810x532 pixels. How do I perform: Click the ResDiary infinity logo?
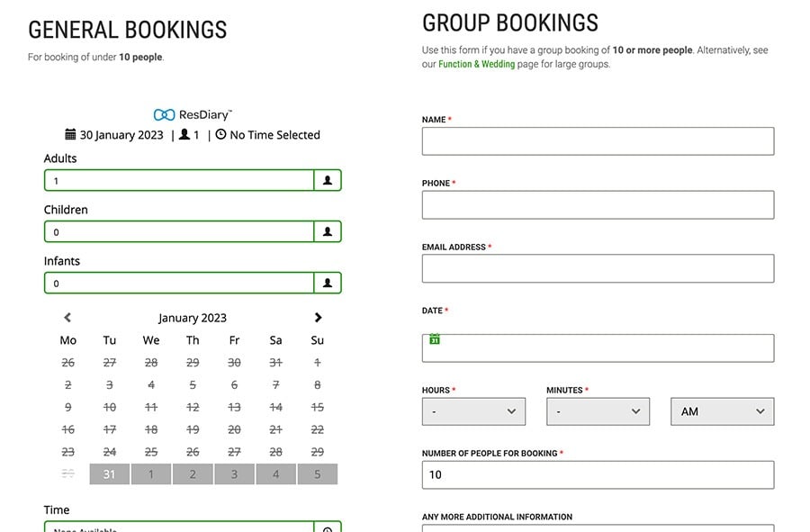(163, 114)
